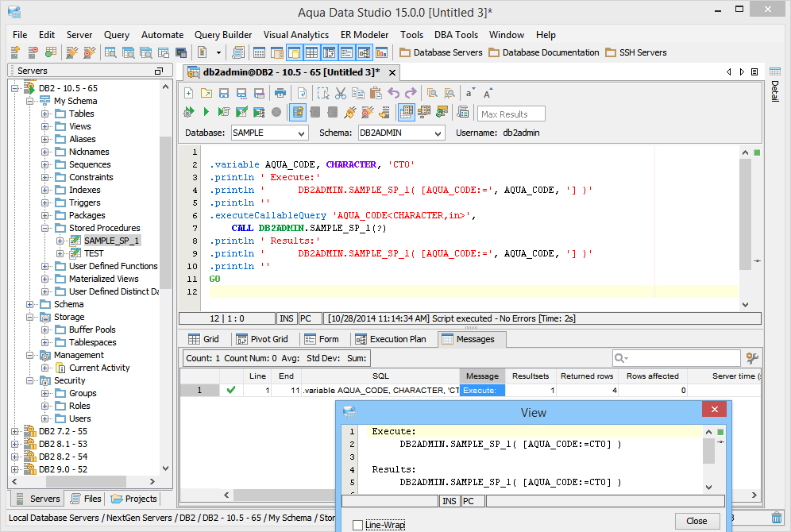The image size is (791, 532).
Task: Click the Save disk icon
Action: point(224,93)
